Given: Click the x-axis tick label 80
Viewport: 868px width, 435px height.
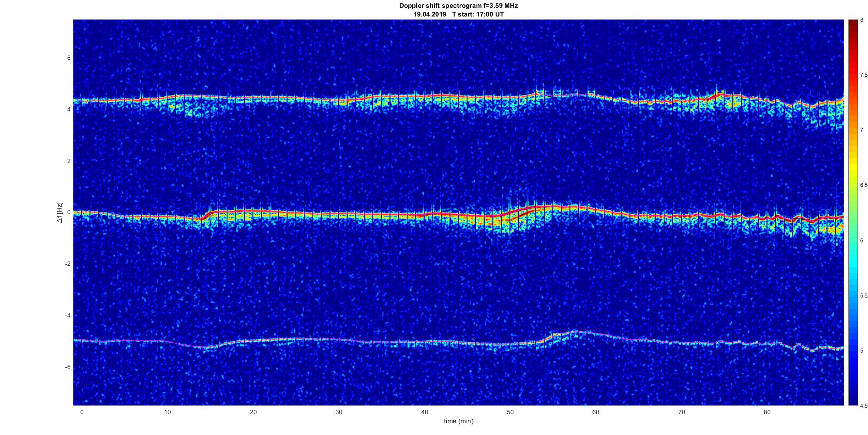Looking at the screenshot, I should tap(767, 412).
